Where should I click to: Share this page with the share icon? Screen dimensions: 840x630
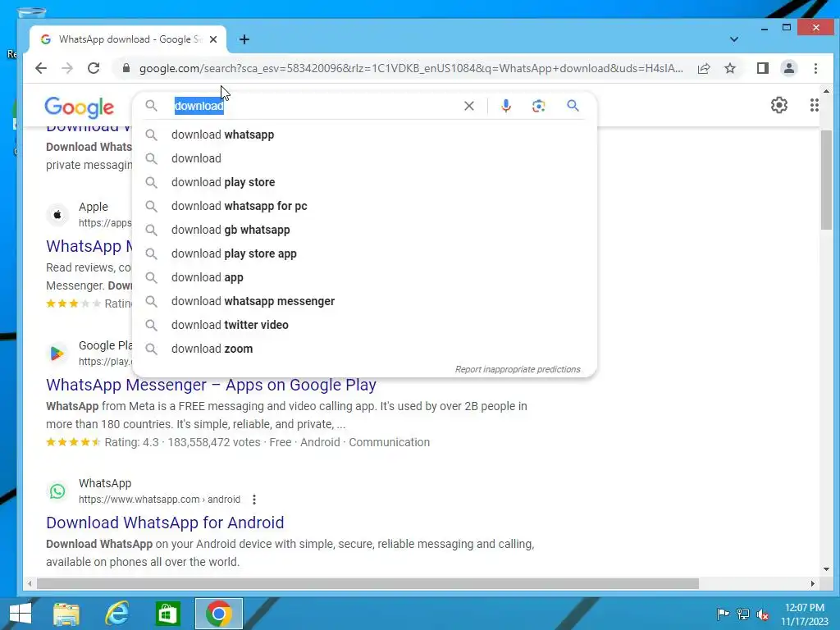pyautogui.click(x=704, y=68)
